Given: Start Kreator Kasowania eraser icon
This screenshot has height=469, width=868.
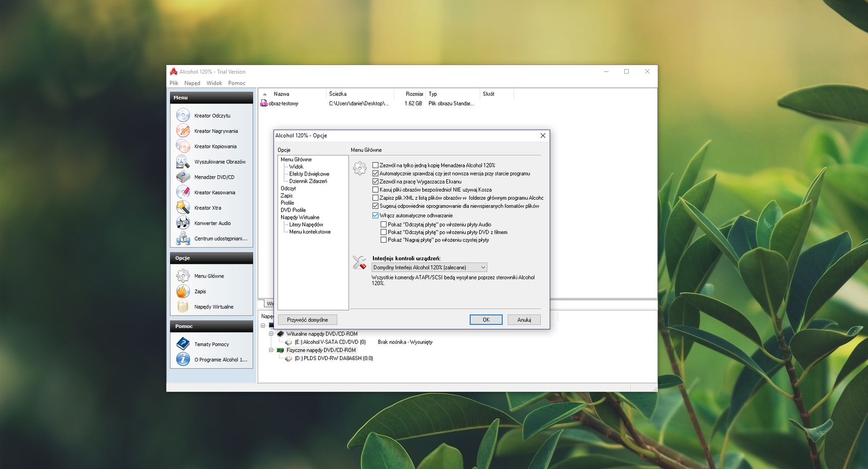Looking at the screenshot, I should click(183, 192).
